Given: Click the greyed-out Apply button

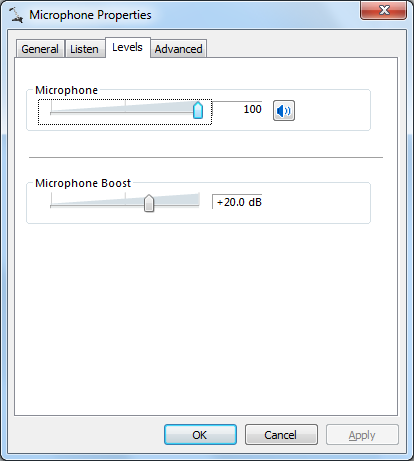Looking at the screenshot, I should click(x=362, y=435).
